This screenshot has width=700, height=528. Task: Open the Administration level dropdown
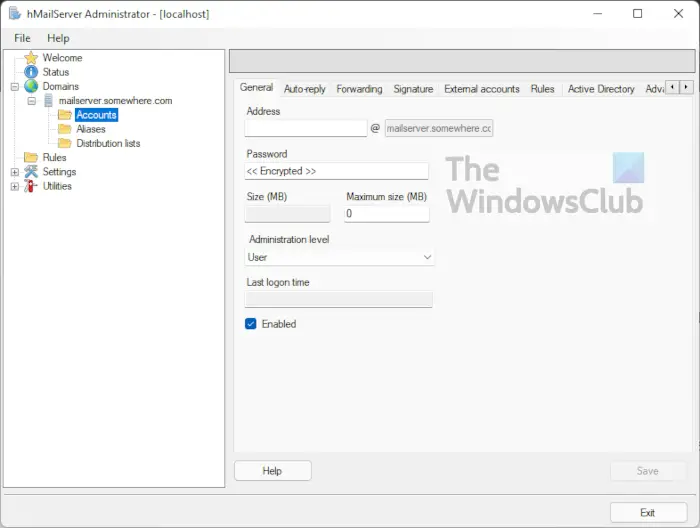click(x=339, y=257)
